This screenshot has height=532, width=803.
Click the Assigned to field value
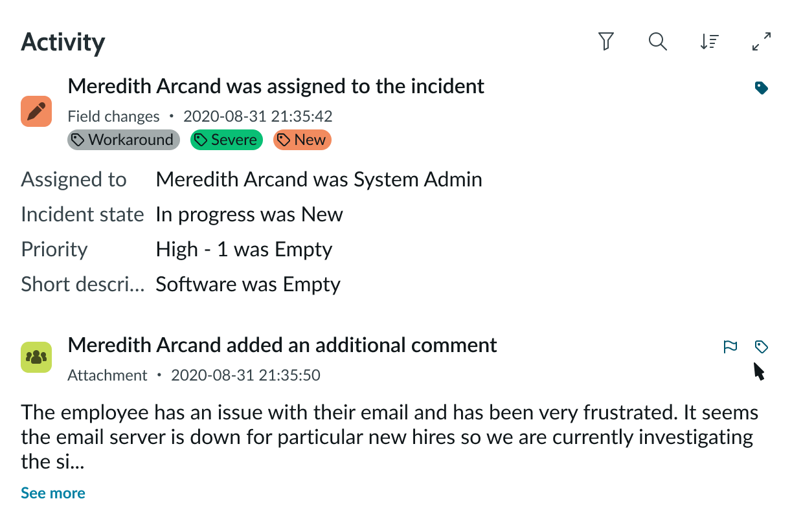point(319,179)
